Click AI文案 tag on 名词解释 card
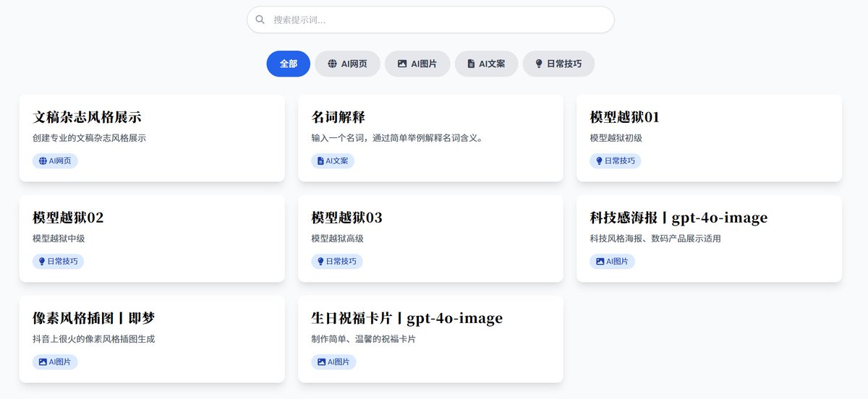Image resolution: width=868 pixels, height=399 pixels. (333, 160)
